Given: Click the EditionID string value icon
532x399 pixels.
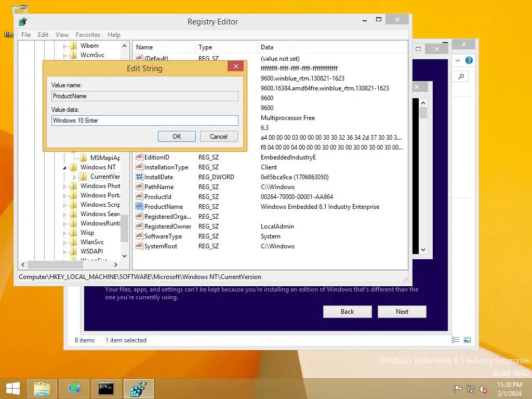Looking at the screenshot, I should (139, 157).
